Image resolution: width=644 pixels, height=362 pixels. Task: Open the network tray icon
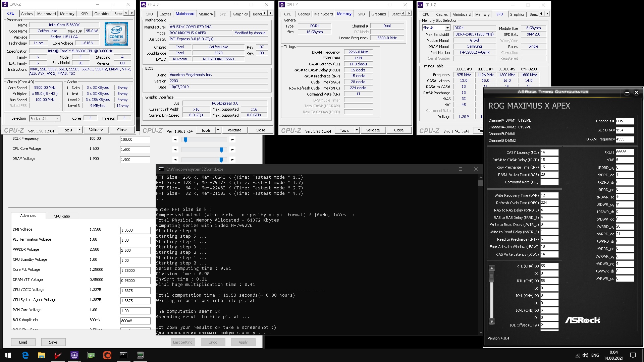[578, 355]
